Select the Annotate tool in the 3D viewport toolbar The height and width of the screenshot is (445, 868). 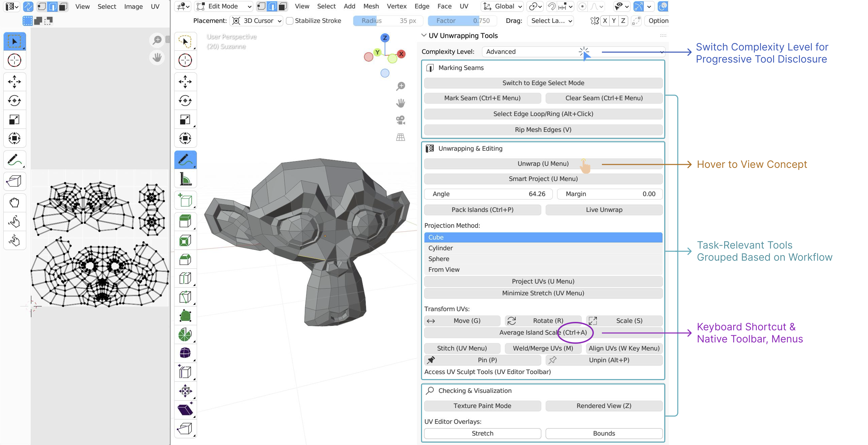pyautogui.click(x=185, y=159)
